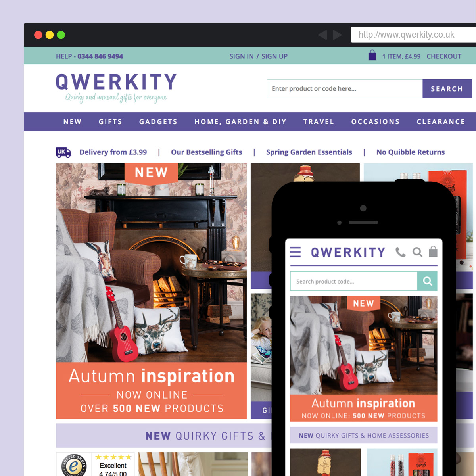476x476 pixels.
Task: Click the UK delivery truck icon
Action: (63, 152)
